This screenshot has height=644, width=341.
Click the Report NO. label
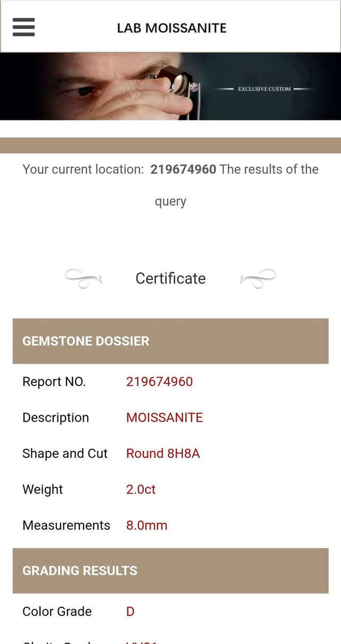pyautogui.click(x=54, y=382)
